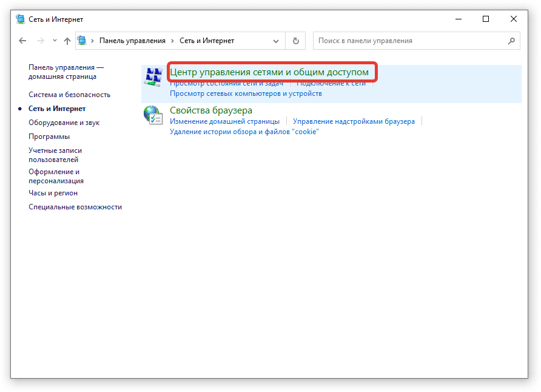
Task: Select Сеть и Интернет breadcrumb
Action: (x=207, y=41)
